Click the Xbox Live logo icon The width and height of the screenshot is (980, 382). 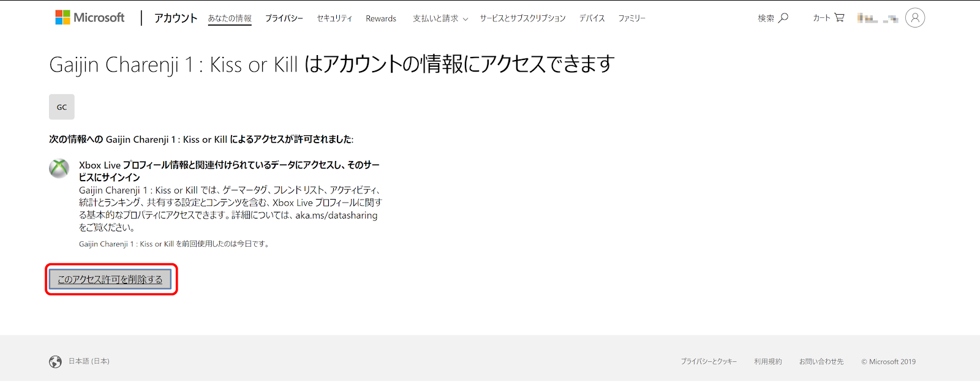coord(59,168)
